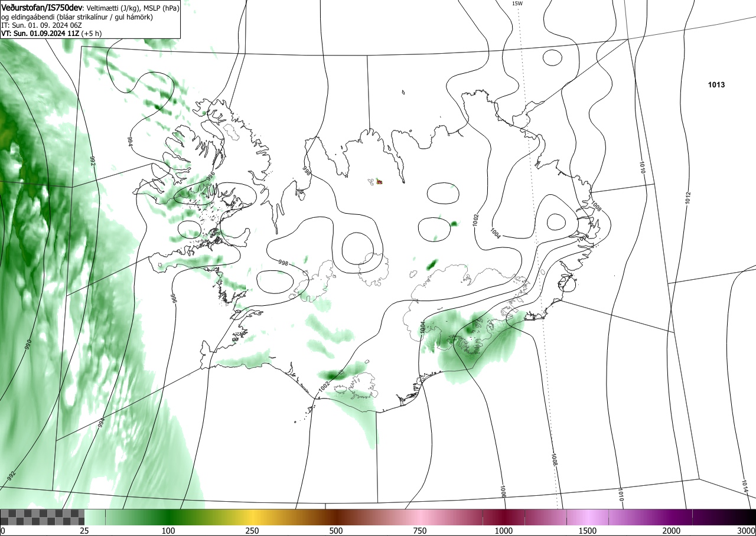Click the 1014 isobar label
756x536 pixels.
tap(745, 487)
